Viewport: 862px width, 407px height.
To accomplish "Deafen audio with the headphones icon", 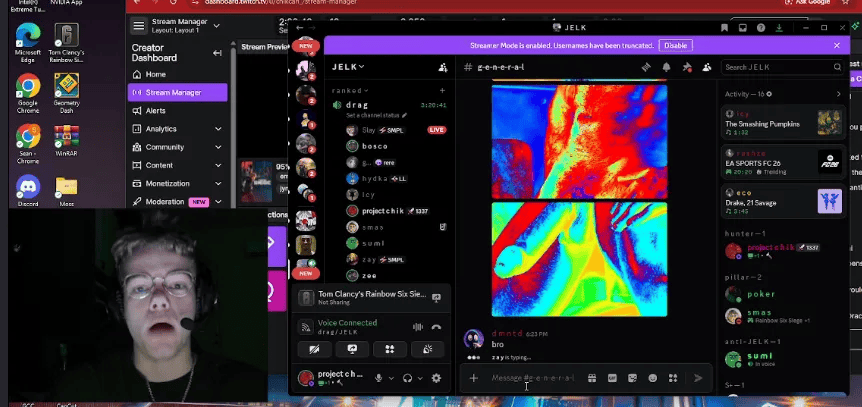I will (407, 378).
